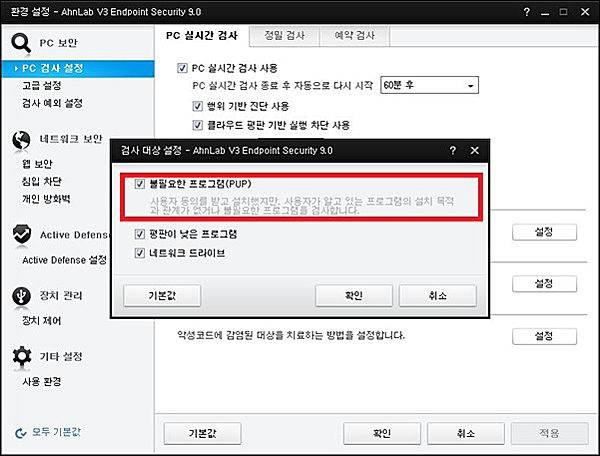The width and height of the screenshot is (600, 456).
Task: Open help in the main settings title bar
Action: [527, 12]
